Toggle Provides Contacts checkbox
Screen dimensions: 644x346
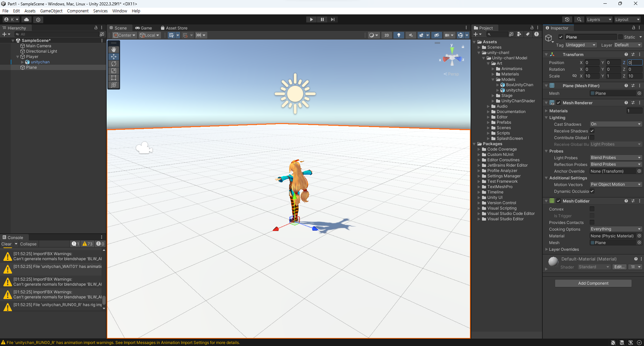pyautogui.click(x=592, y=222)
